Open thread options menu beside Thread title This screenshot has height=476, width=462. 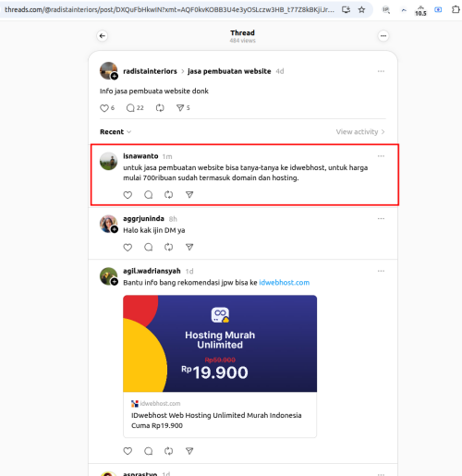[383, 36]
